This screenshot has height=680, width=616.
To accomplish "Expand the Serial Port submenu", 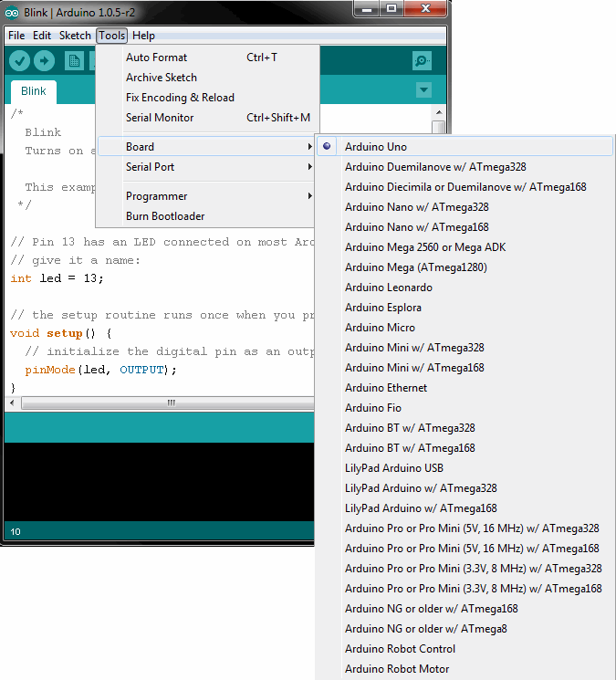I will pos(206,166).
